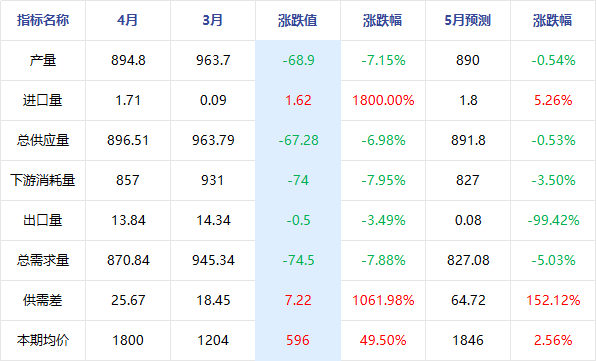Click the 945.34 demand value
The image size is (596, 361).
pos(213,260)
